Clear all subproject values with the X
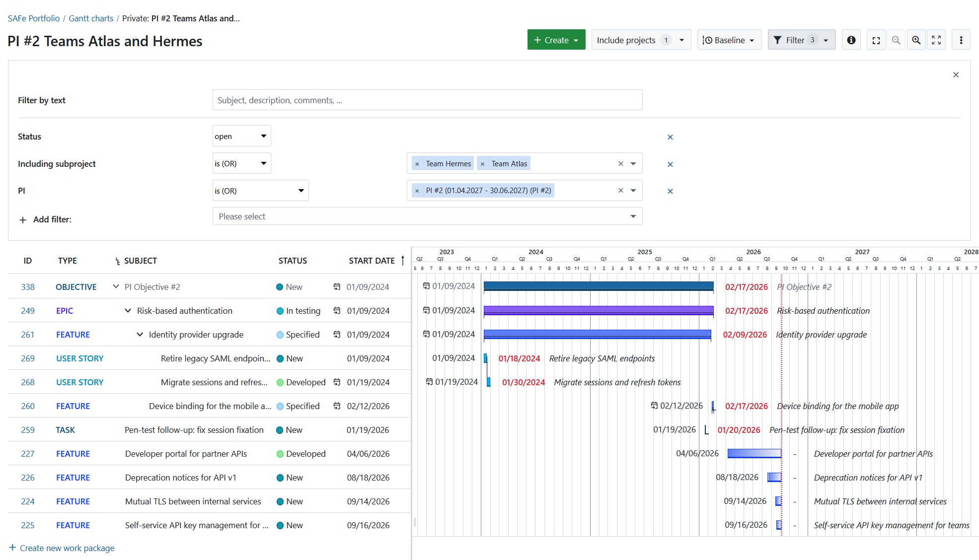 [620, 163]
